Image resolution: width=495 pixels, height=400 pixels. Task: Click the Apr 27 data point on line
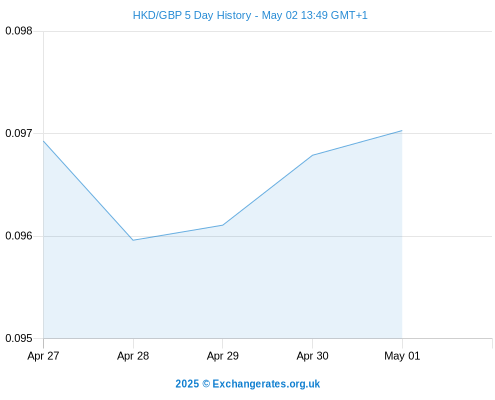pos(43,141)
